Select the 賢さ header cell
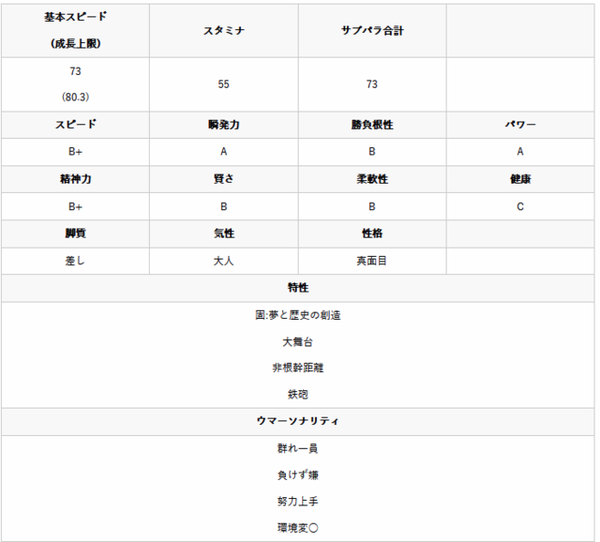Image resolution: width=600 pixels, height=542 pixels. point(224,179)
